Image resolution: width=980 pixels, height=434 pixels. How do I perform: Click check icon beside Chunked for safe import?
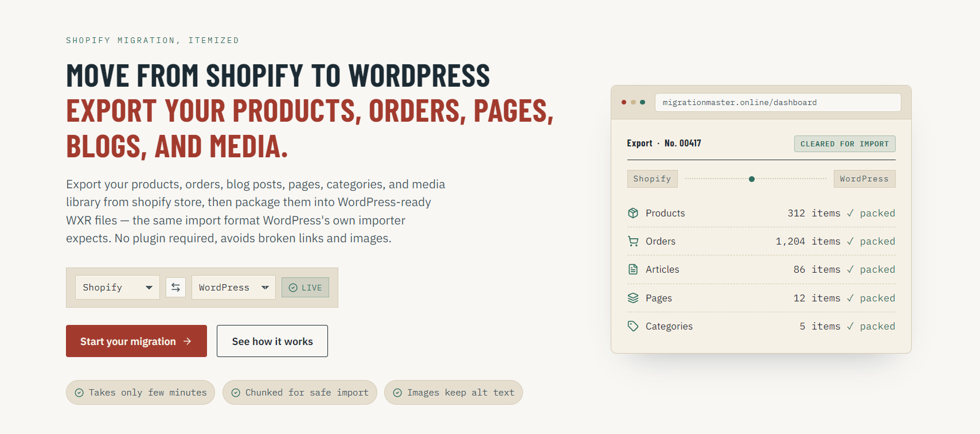coord(236,393)
